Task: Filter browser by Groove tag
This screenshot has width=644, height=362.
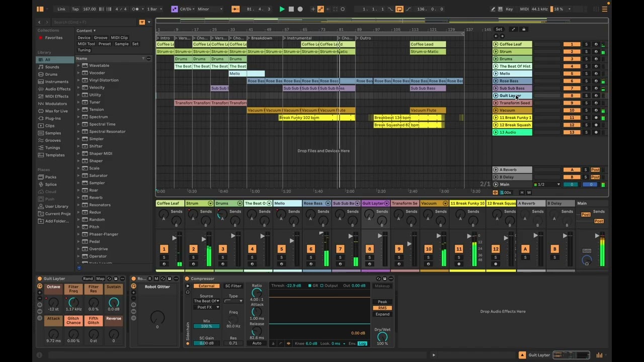Action: point(101,38)
